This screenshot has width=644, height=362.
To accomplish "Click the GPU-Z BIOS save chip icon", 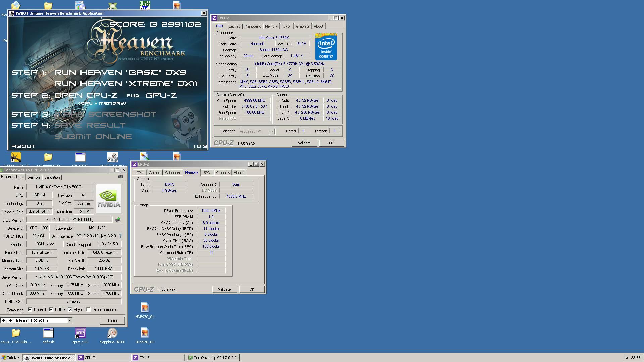I will 118,220.
